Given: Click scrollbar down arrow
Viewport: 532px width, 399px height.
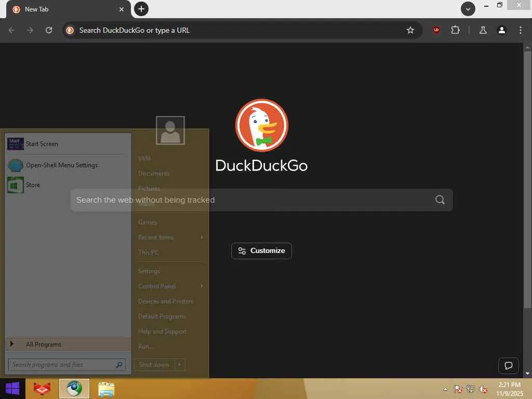Looking at the screenshot, I should (x=527, y=374).
